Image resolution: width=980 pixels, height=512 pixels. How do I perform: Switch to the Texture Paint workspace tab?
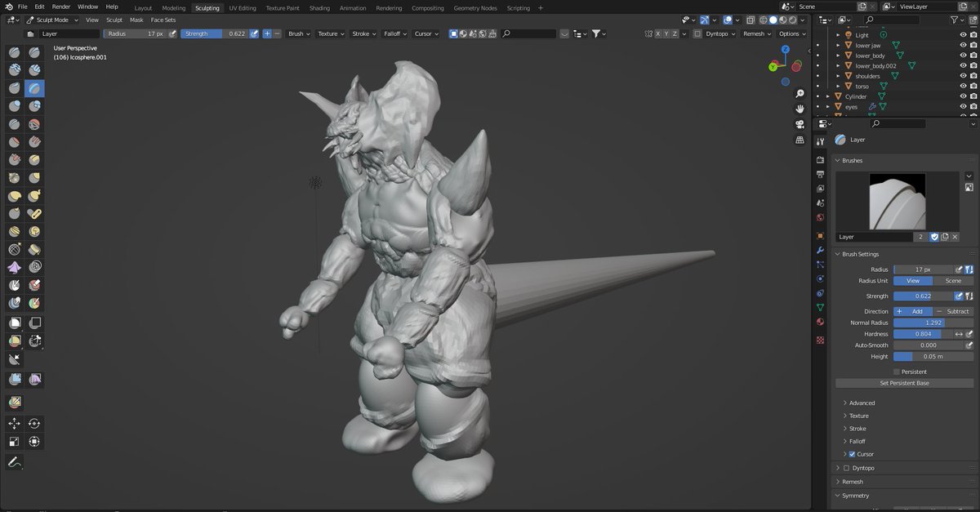click(x=283, y=7)
